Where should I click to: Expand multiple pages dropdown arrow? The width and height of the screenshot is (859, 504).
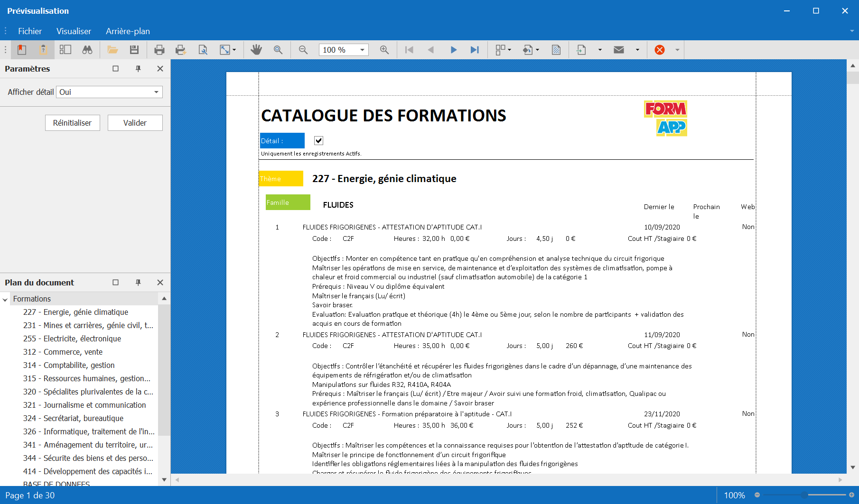pos(509,50)
